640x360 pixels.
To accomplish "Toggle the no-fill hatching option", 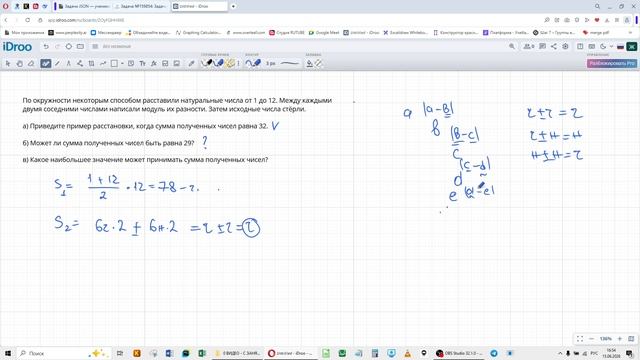I will click(319, 63).
